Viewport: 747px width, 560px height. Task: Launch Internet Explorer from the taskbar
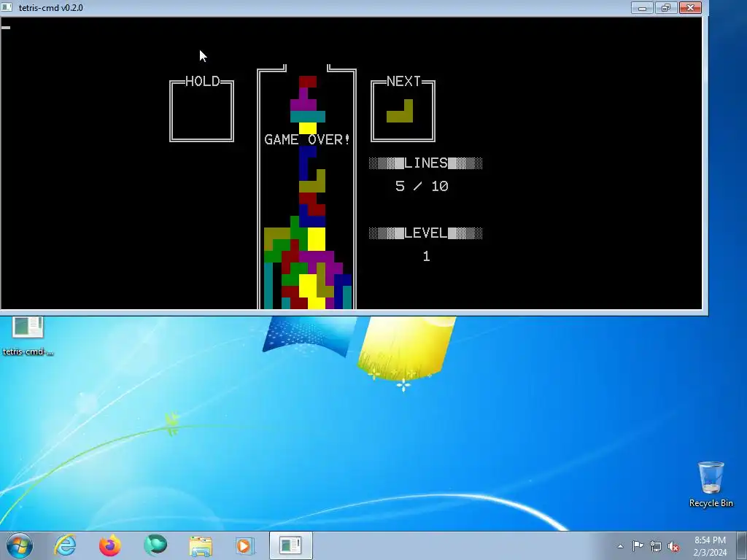65,545
